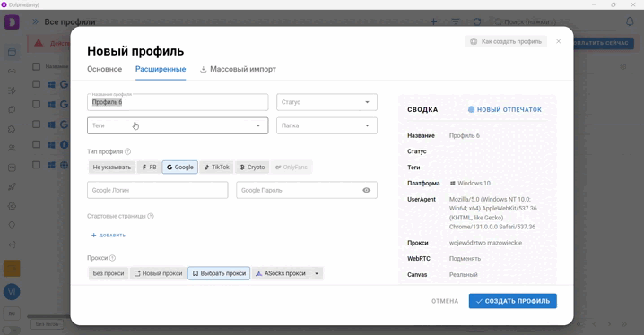Open the settings gear icon in sidebar
This screenshot has height=335, width=644.
[12, 206]
